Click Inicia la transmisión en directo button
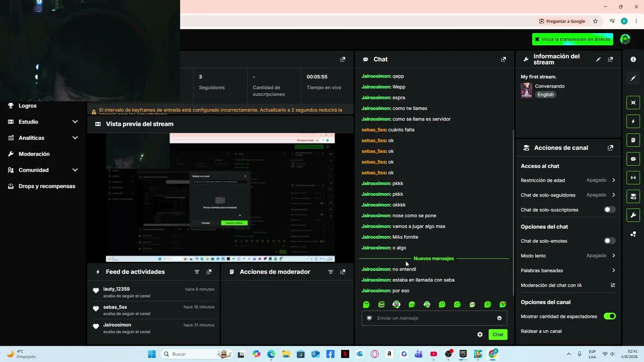The image size is (644, 362). tap(573, 39)
